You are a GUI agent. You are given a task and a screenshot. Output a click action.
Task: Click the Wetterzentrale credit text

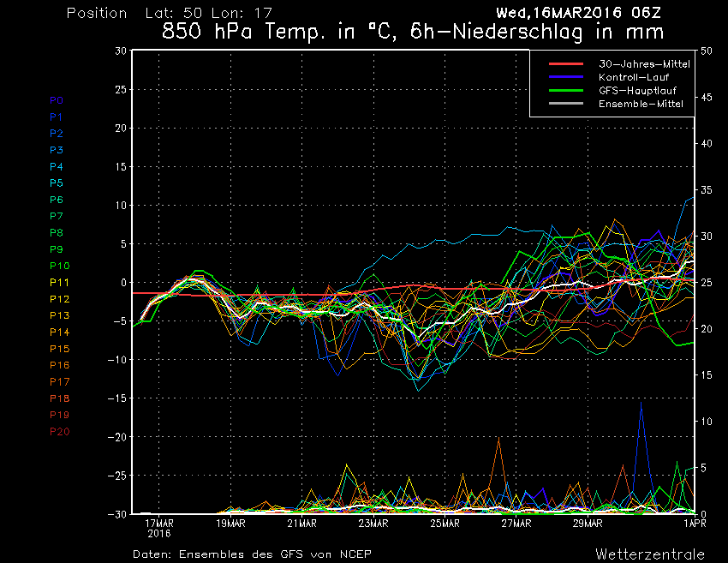[650, 554]
